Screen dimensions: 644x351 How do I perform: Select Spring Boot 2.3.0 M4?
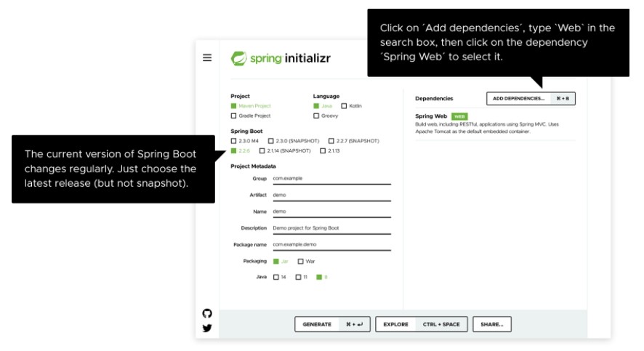245,141
